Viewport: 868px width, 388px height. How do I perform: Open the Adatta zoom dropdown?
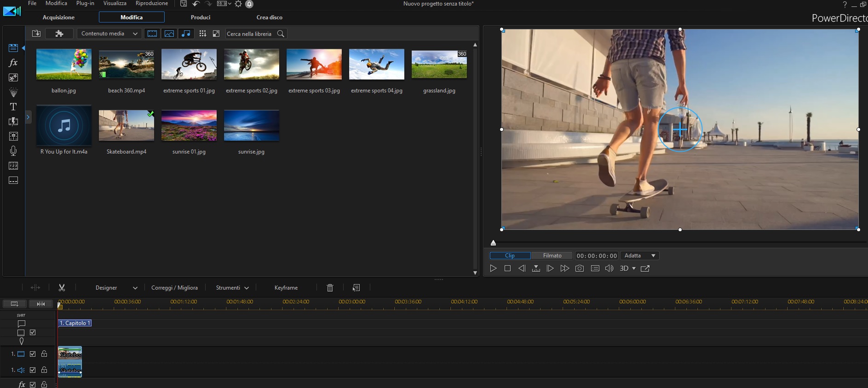639,256
